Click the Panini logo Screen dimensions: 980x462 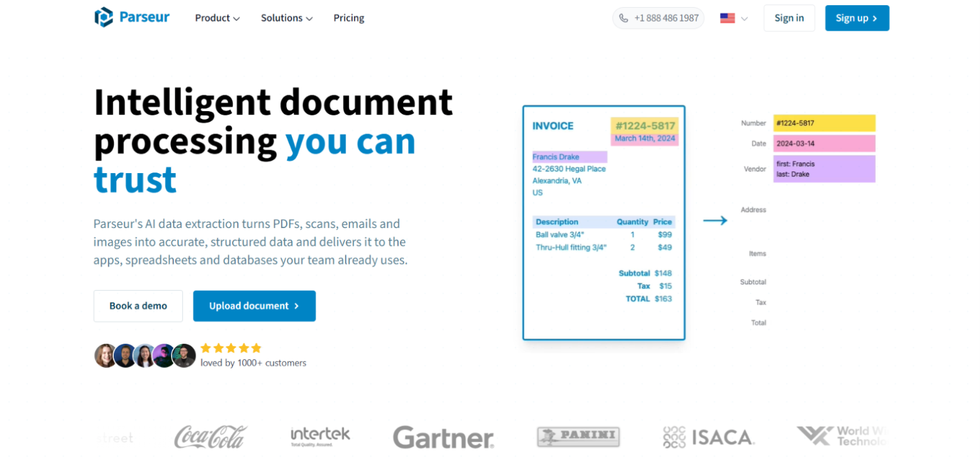(x=578, y=437)
